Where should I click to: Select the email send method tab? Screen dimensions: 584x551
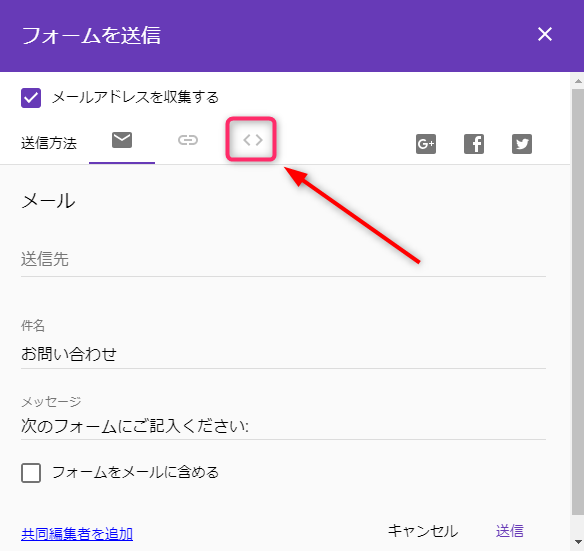[x=122, y=140]
